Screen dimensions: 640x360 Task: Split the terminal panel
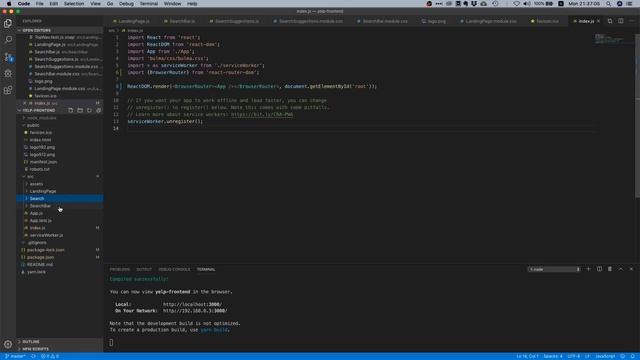click(x=599, y=269)
